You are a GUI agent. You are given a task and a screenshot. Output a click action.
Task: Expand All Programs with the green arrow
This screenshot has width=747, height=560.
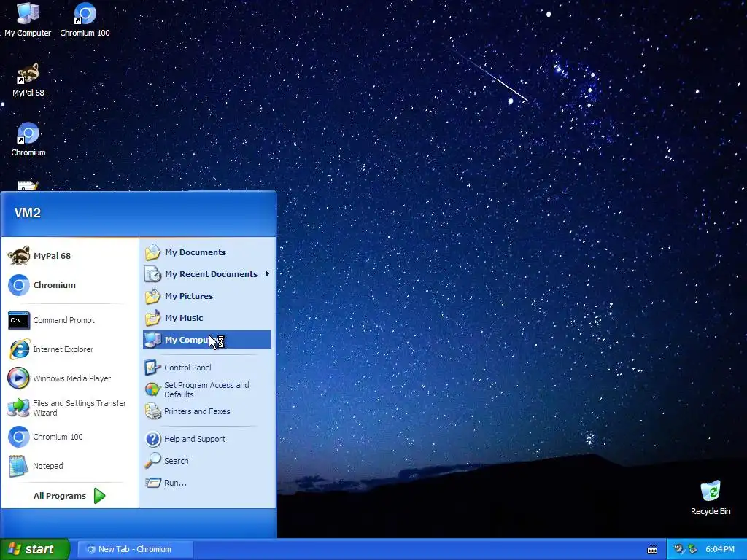[x=69, y=496]
